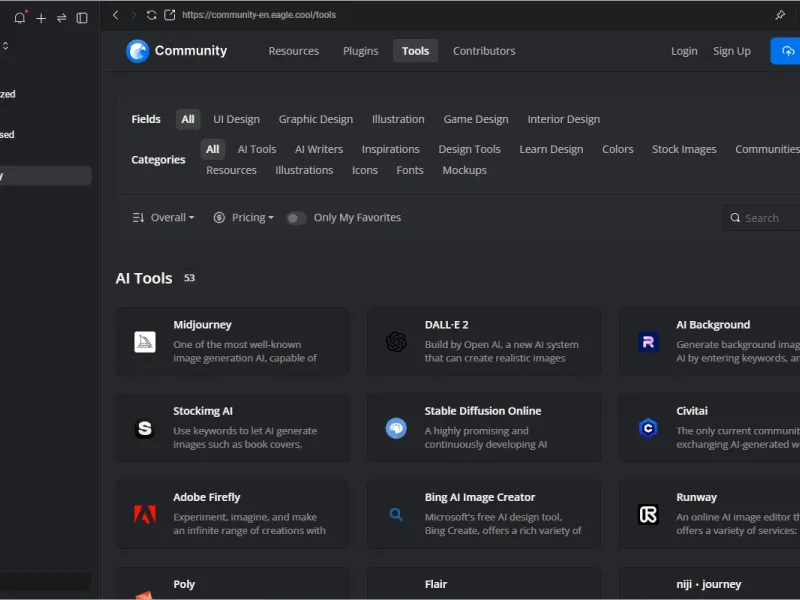
Task: Filter fields by Graphic Design
Action: [x=316, y=119]
